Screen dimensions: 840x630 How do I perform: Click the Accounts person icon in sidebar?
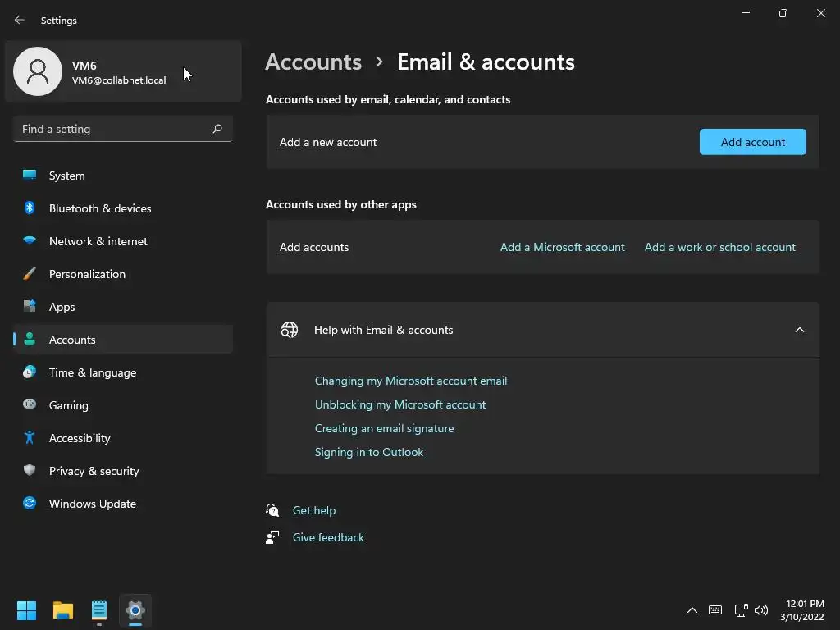(x=30, y=339)
